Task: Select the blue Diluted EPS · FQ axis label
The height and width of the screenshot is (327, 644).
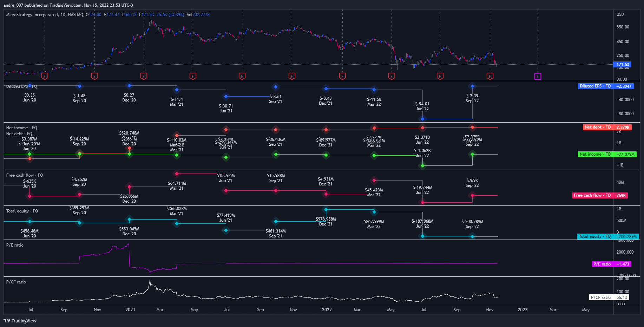Action: 595,86
